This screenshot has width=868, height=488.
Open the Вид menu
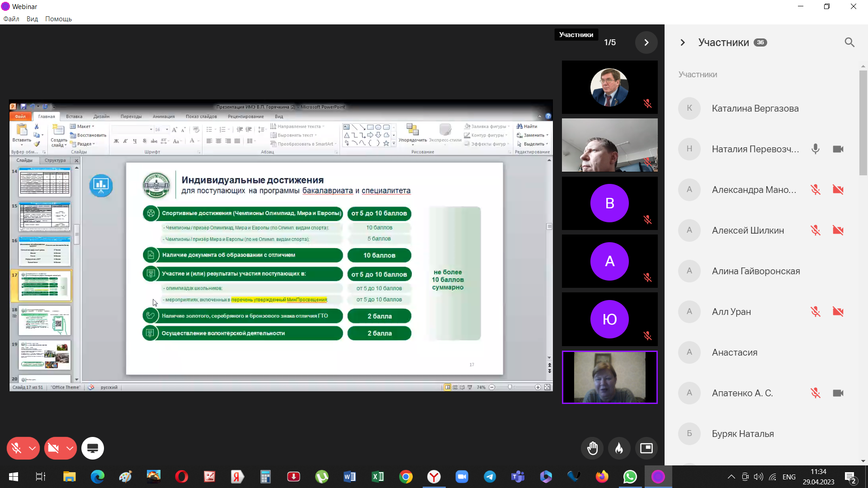tap(32, 19)
